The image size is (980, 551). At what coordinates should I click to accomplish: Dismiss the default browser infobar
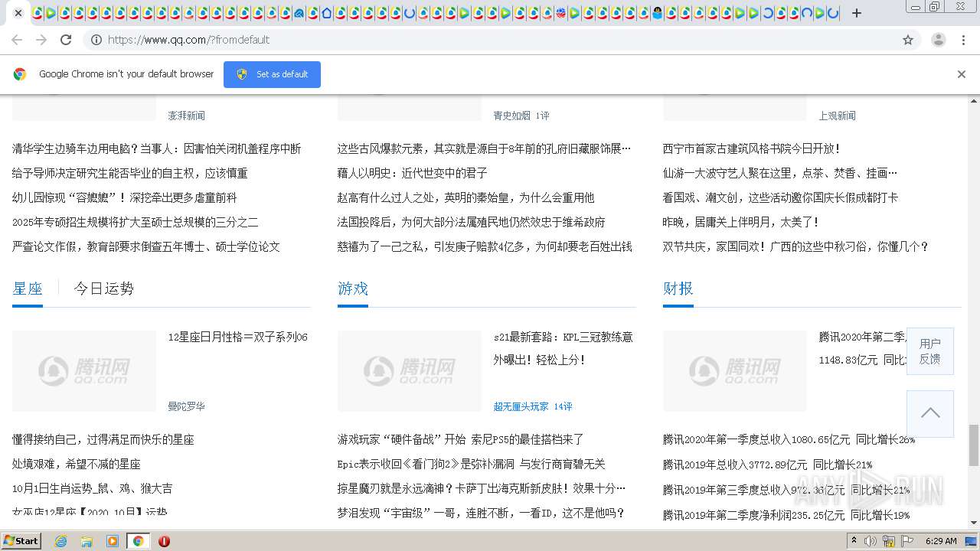pos(962,74)
